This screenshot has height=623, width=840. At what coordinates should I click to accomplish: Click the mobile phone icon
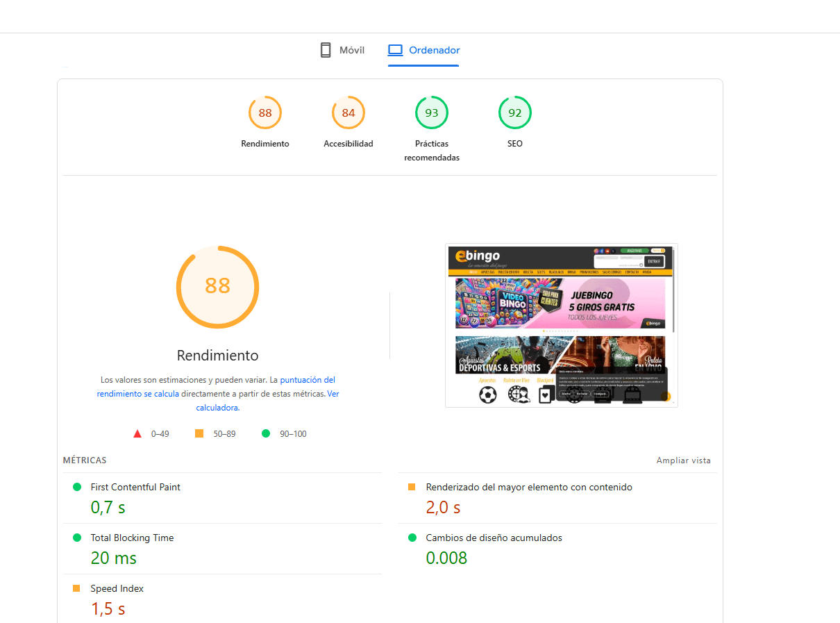325,50
